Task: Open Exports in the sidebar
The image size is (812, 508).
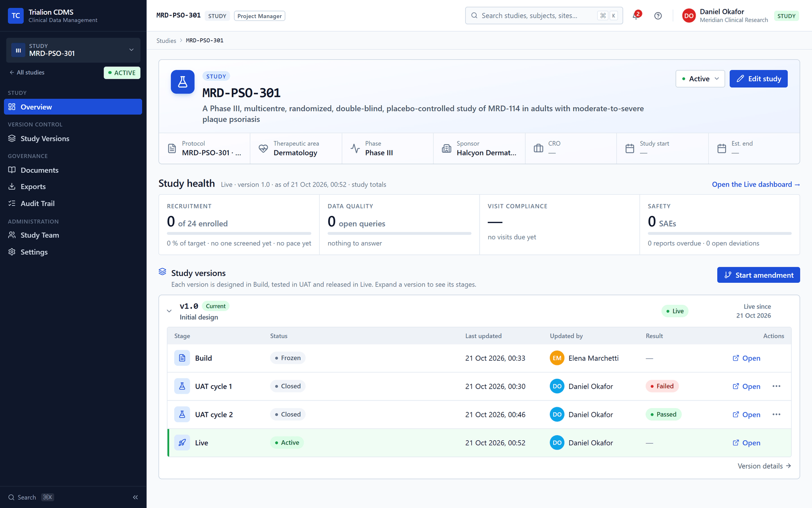Action: click(x=73, y=187)
